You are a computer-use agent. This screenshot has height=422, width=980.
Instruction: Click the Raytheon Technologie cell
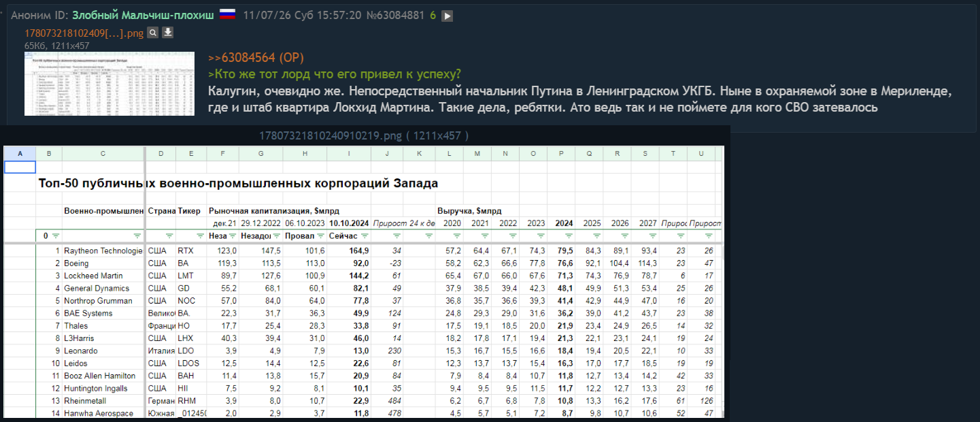click(103, 250)
